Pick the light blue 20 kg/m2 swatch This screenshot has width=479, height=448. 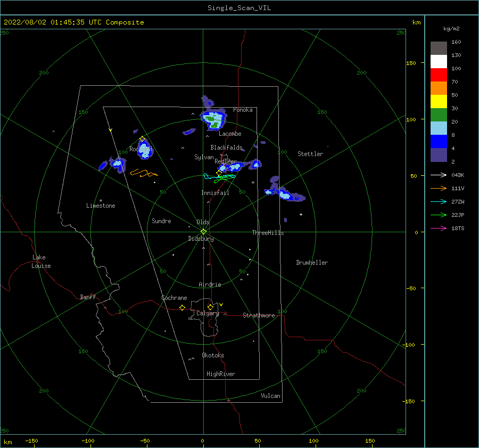(439, 128)
